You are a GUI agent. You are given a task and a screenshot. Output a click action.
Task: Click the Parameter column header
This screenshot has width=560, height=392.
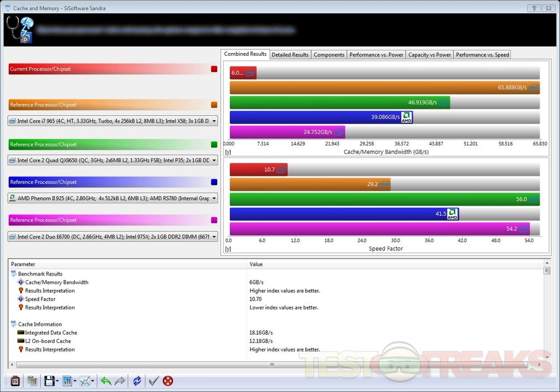(x=23, y=264)
